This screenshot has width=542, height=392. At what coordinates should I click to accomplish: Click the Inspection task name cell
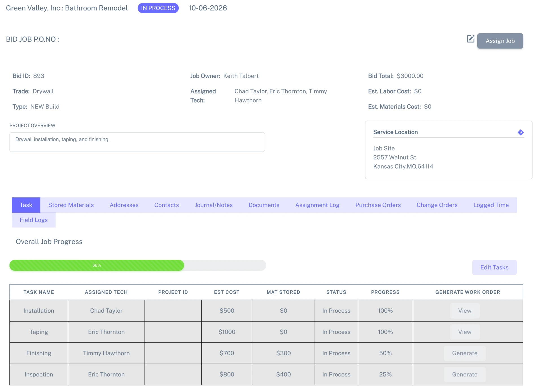click(x=39, y=374)
